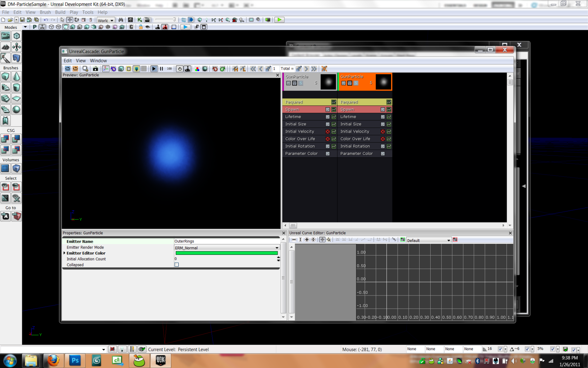588x368 pixels.
Task: Pause the particle simulation
Action: (x=162, y=69)
